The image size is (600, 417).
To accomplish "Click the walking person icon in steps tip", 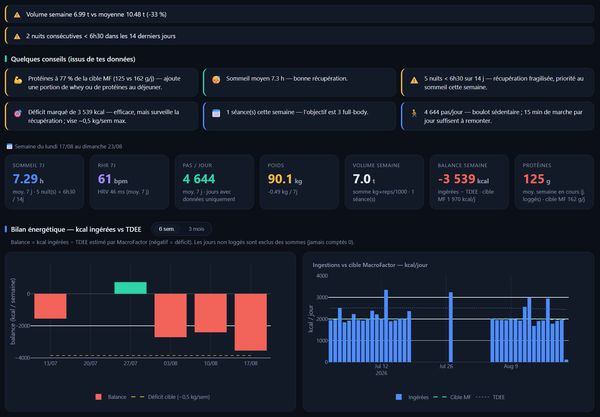I will (414, 113).
